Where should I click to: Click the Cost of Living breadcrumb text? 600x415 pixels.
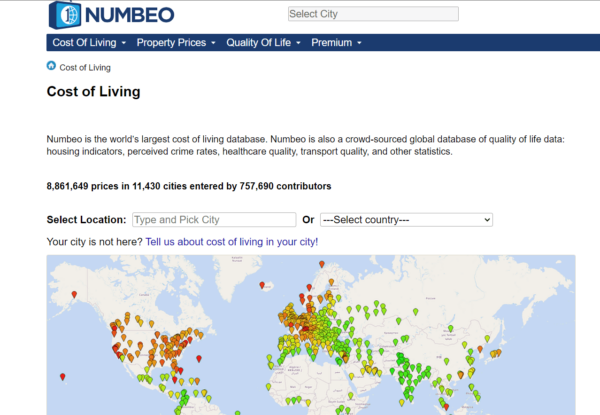pos(85,68)
